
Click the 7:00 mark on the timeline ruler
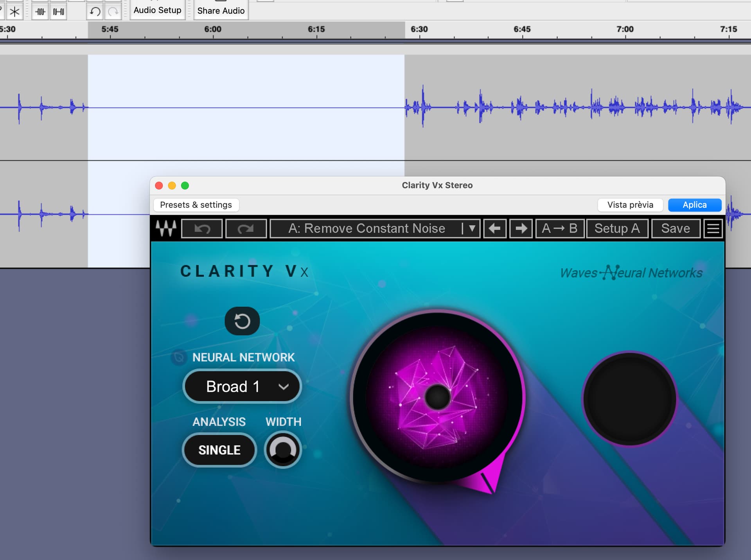coord(625,29)
